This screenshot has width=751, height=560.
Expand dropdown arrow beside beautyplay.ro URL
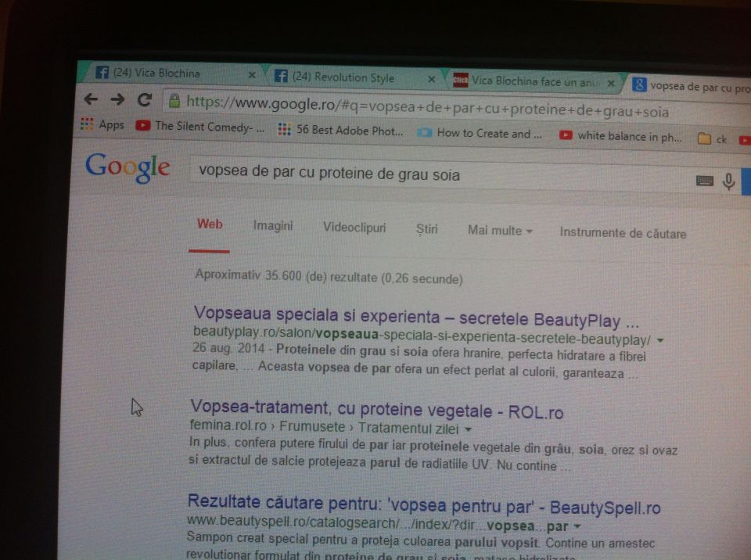pyautogui.click(x=660, y=340)
